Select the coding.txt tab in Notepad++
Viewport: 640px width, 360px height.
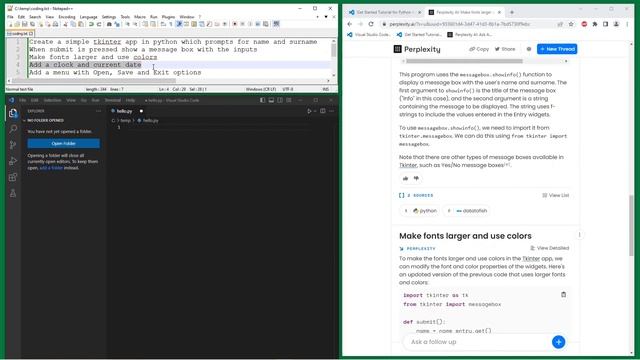coord(20,33)
